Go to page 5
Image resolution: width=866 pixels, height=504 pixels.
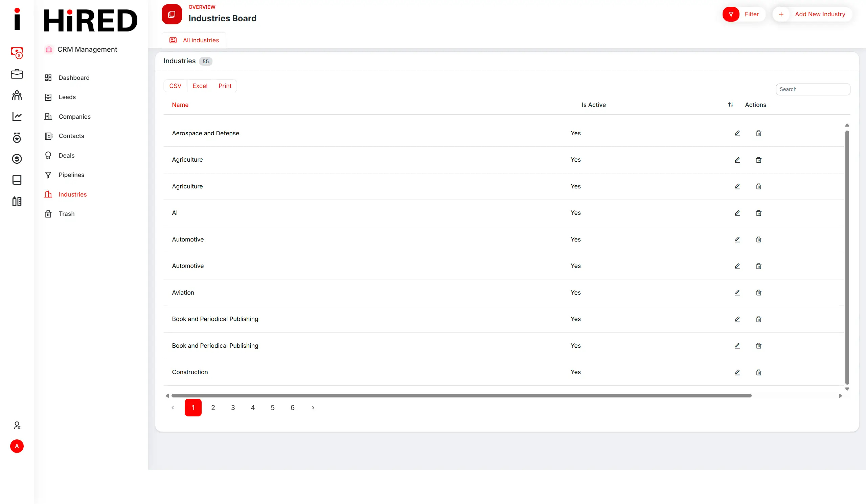[x=273, y=408]
